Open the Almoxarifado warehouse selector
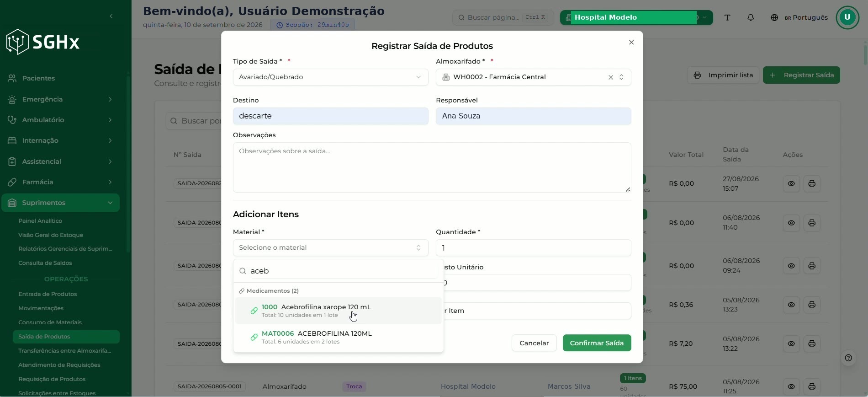The height and width of the screenshot is (397, 868). (x=533, y=77)
